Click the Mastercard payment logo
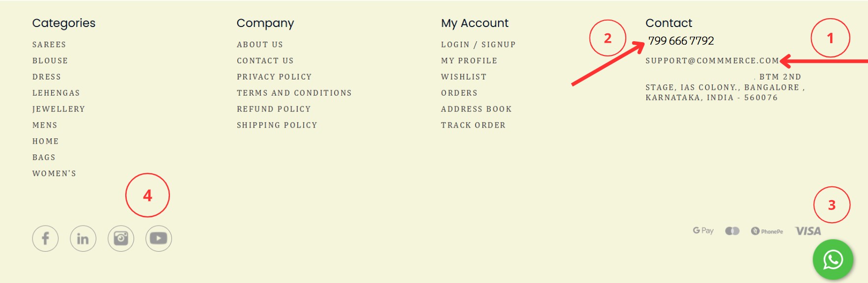Image resolution: width=868 pixels, height=283 pixels. (732, 231)
